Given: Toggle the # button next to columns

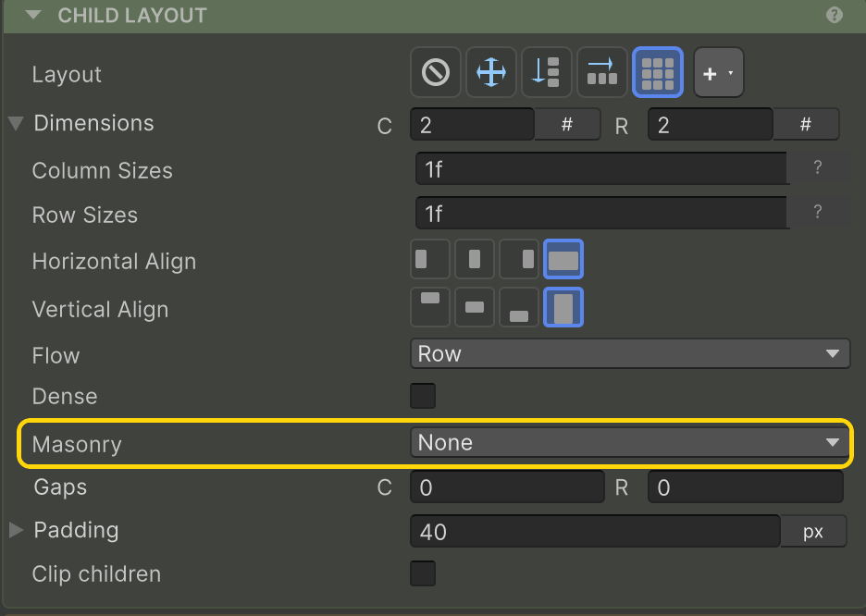Looking at the screenshot, I should 567,125.
